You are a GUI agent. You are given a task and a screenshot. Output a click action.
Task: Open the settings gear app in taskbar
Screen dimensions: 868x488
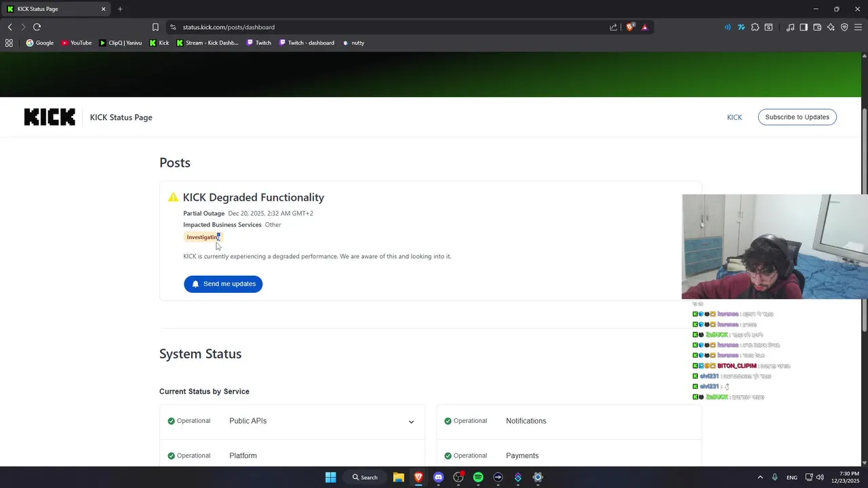point(538,477)
